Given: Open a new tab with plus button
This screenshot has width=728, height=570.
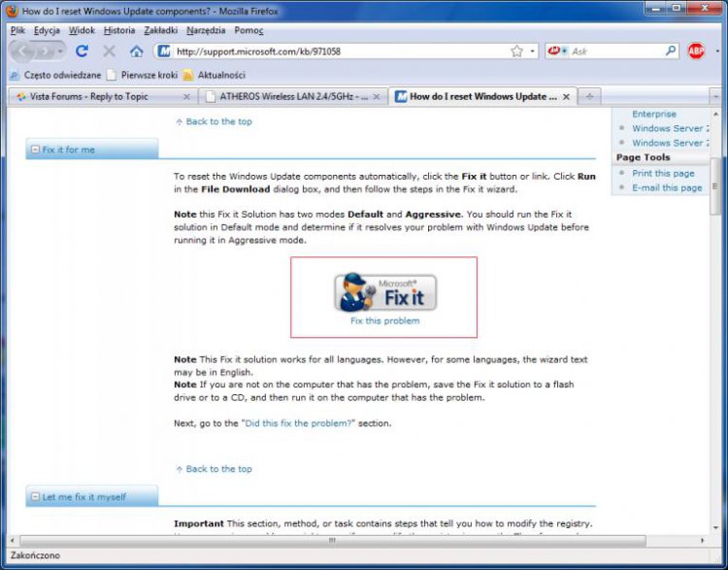Looking at the screenshot, I should click(x=589, y=97).
